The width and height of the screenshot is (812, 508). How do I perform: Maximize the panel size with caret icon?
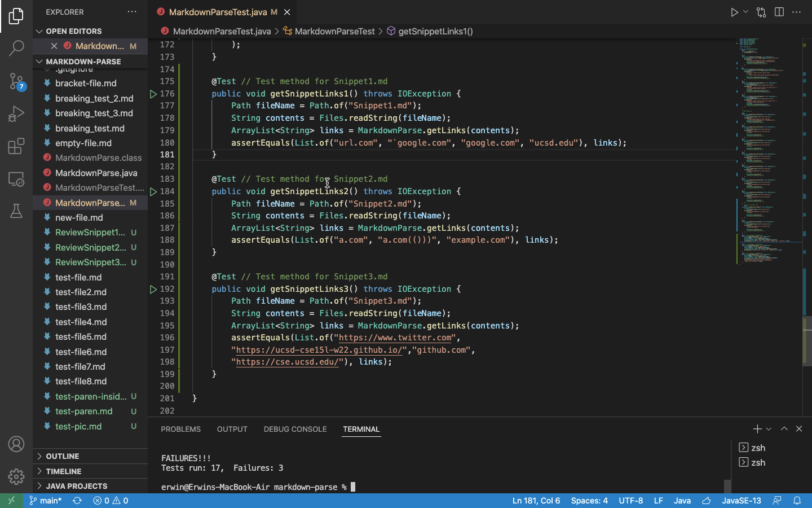[x=784, y=429]
